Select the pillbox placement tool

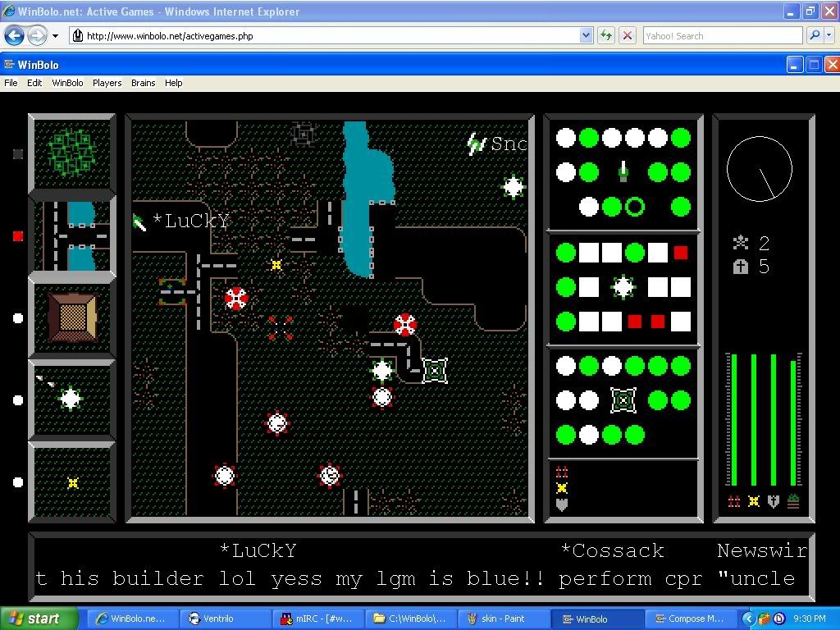point(72,399)
